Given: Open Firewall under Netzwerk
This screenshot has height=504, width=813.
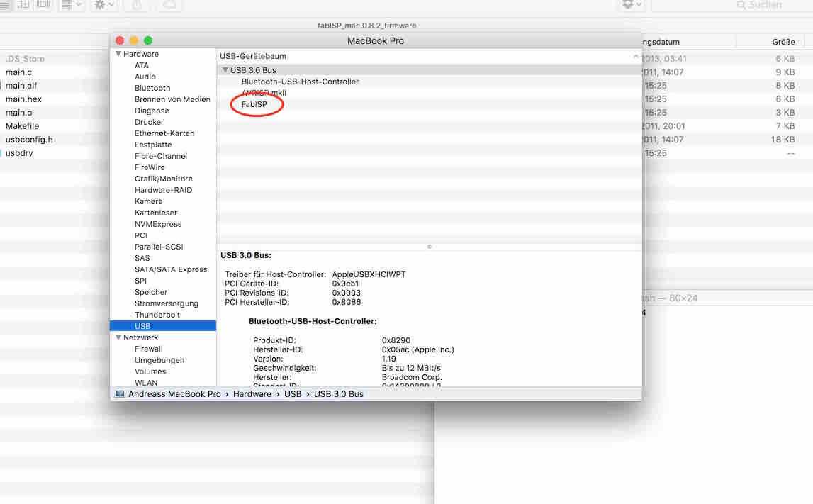Looking at the screenshot, I should click(148, 349).
